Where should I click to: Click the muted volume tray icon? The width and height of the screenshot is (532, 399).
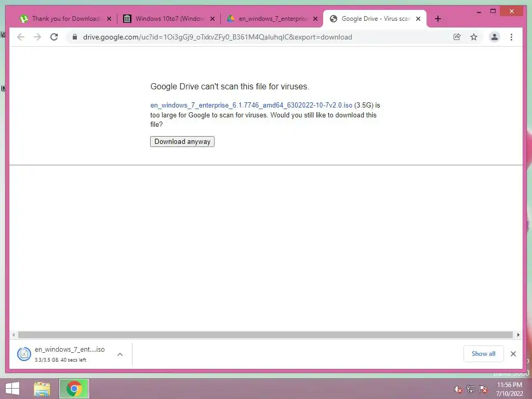(x=458, y=389)
